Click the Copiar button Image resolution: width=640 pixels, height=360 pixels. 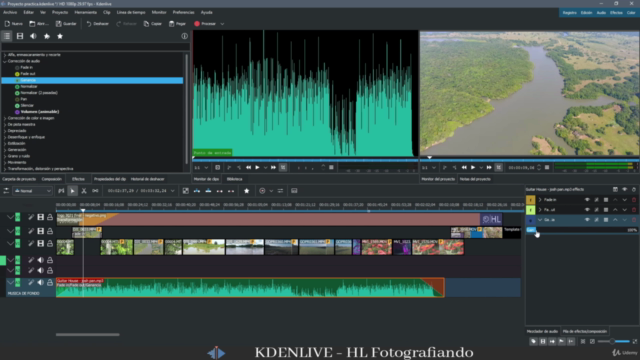pyautogui.click(x=153, y=24)
